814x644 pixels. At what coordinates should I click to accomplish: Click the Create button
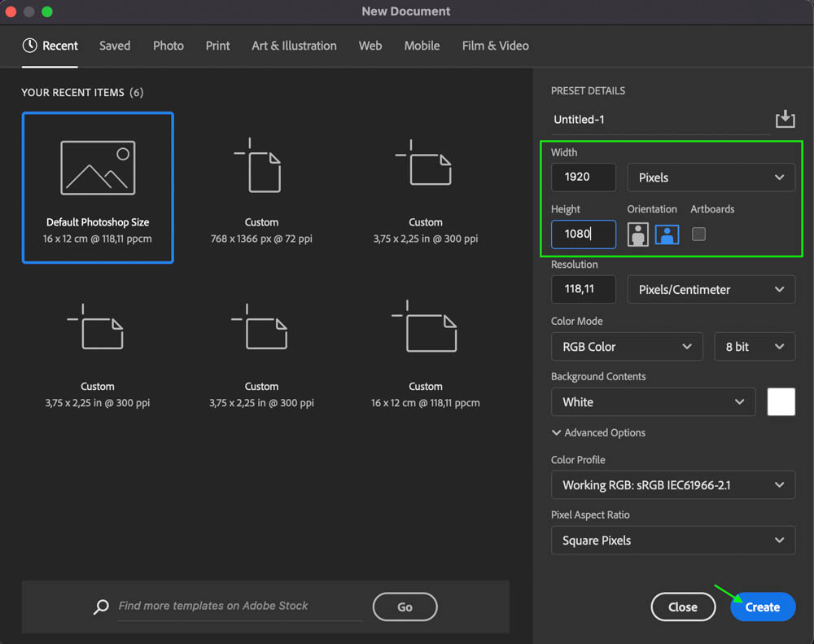[x=762, y=607]
